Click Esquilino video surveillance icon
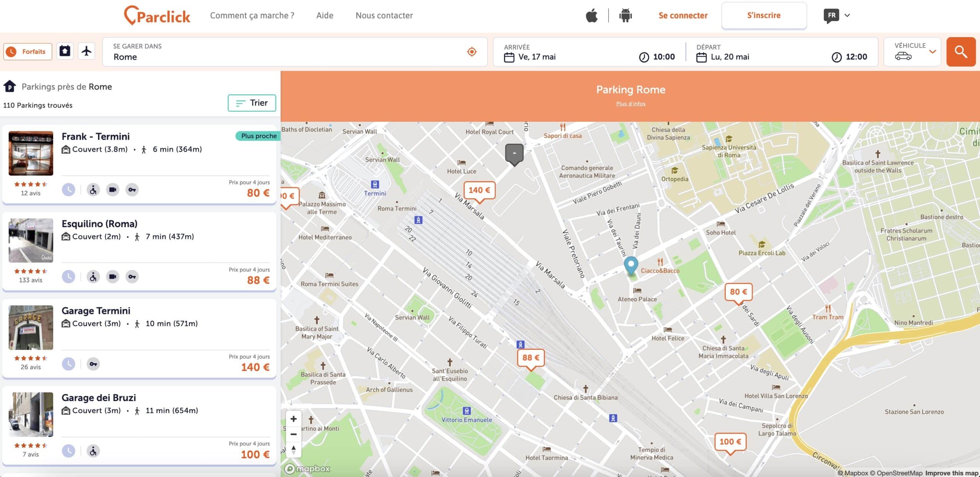980x477 pixels. [113, 277]
